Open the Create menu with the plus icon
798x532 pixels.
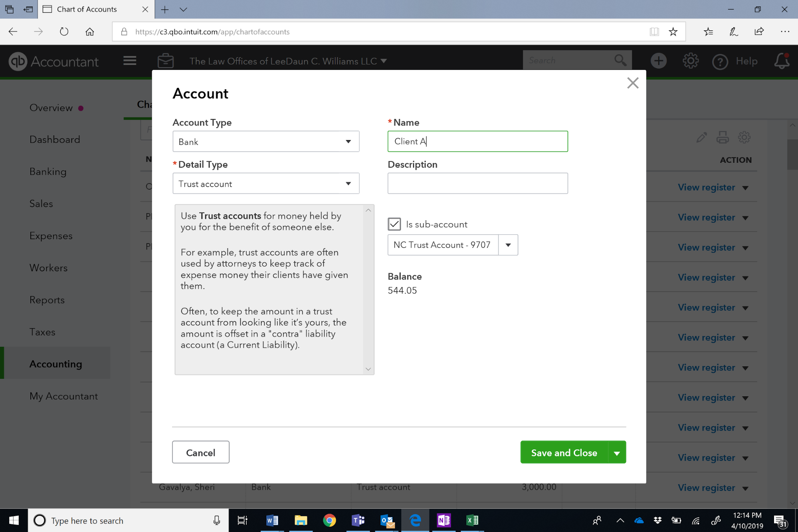coord(659,61)
